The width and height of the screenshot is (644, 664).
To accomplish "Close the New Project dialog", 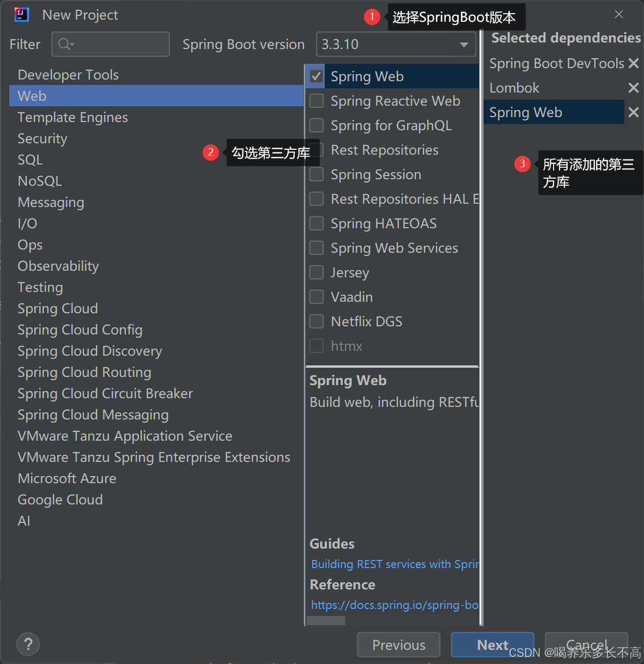I will pyautogui.click(x=619, y=15).
